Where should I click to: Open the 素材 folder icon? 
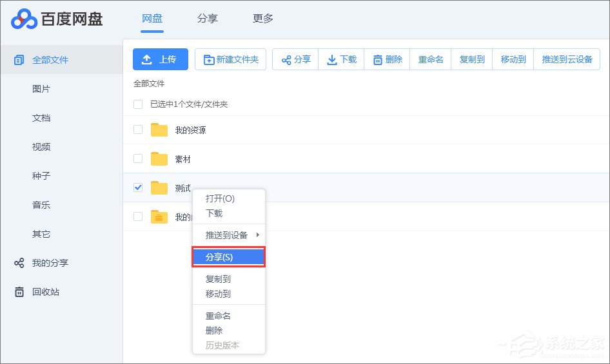159,158
